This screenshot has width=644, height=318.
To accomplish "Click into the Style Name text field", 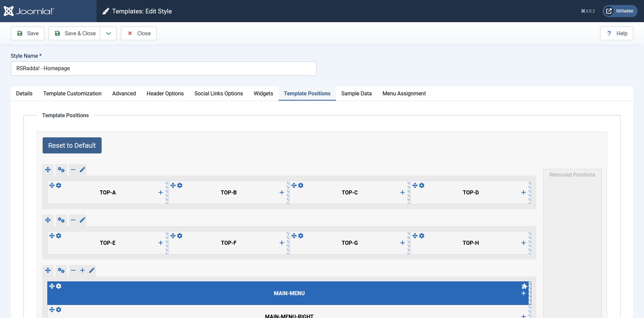I will click(164, 69).
